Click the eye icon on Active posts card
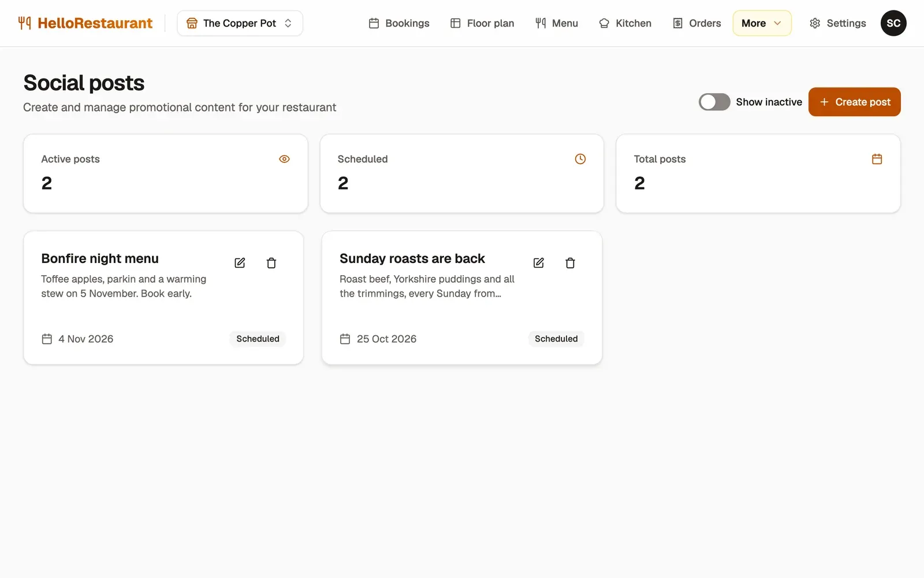 (x=284, y=159)
